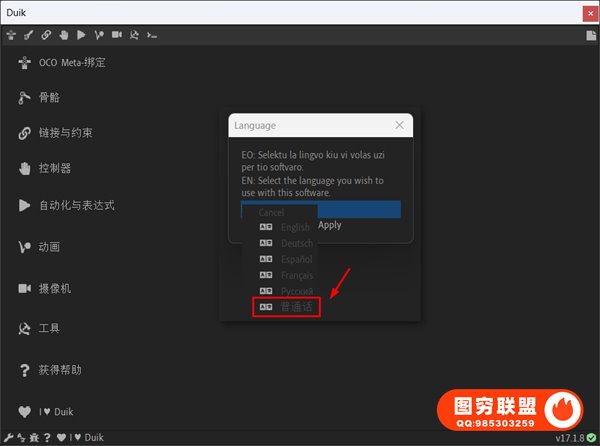The height and width of the screenshot is (446, 600).
Task: Choose 普通话 from the language list
Action: click(x=286, y=307)
